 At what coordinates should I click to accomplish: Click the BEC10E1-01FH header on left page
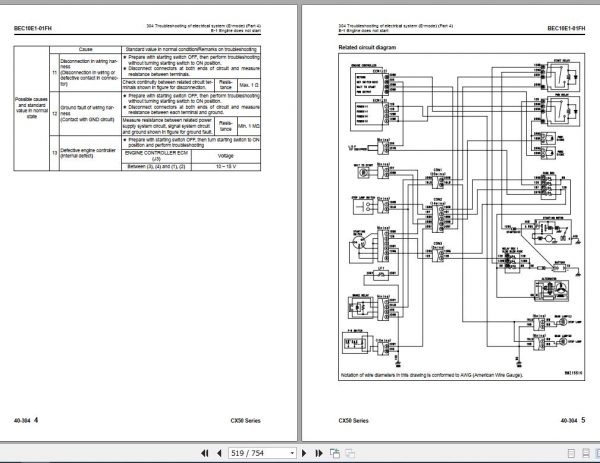click(33, 28)
